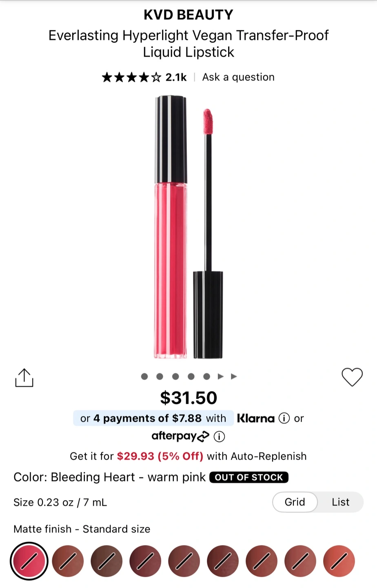Screen dimensions: 377x588
Task: Switch swatch view to List
Action: point(341,502)
